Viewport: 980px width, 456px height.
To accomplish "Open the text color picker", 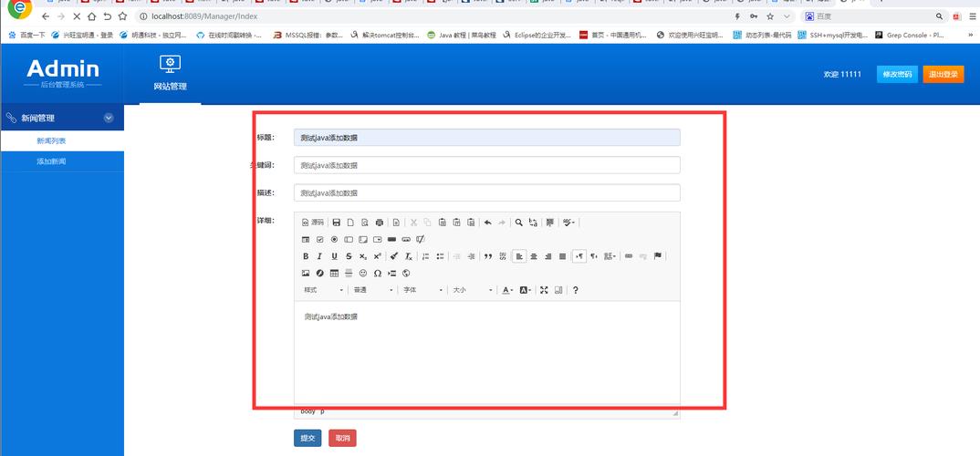I will [x=507, y=290].
